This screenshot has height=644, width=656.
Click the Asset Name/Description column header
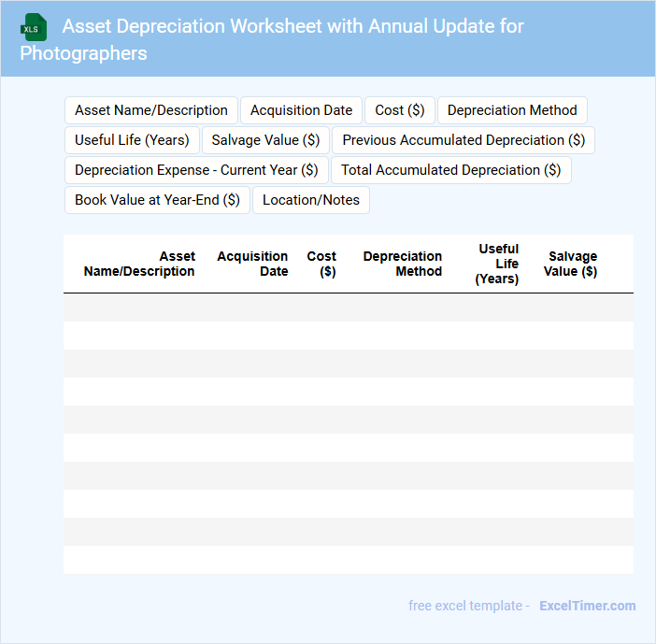click(x=139, y=264)
